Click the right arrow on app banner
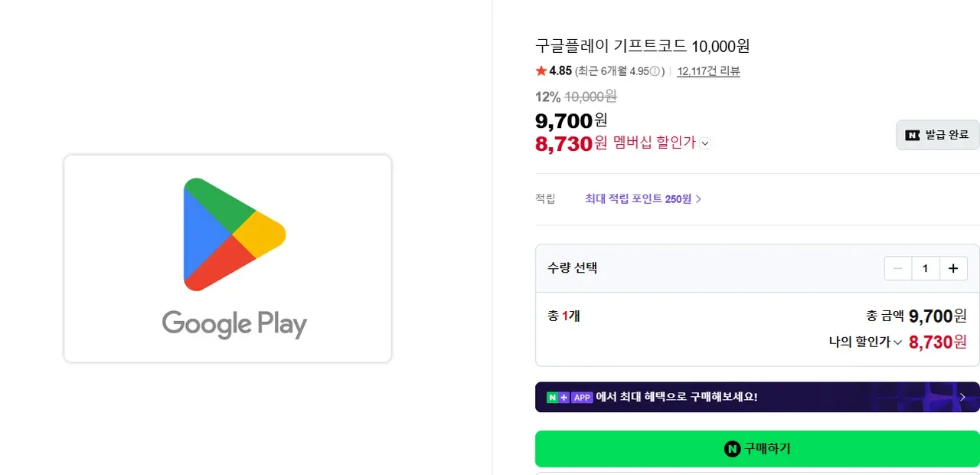This screenshot has width=980, height=475. [962, 397]
